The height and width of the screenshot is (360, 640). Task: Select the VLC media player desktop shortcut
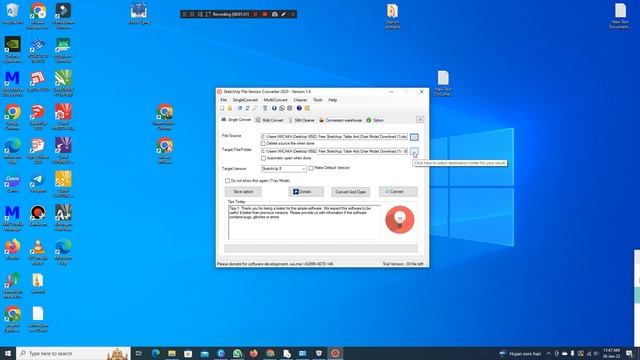38,252
